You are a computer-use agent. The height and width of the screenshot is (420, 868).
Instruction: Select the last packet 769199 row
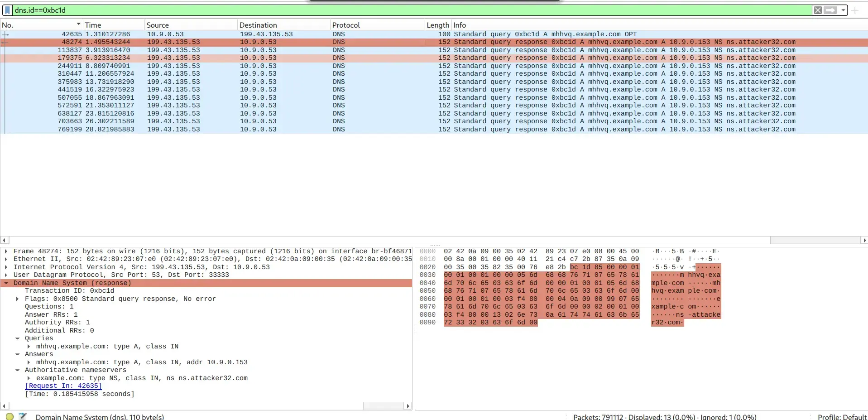coord(434,129)
